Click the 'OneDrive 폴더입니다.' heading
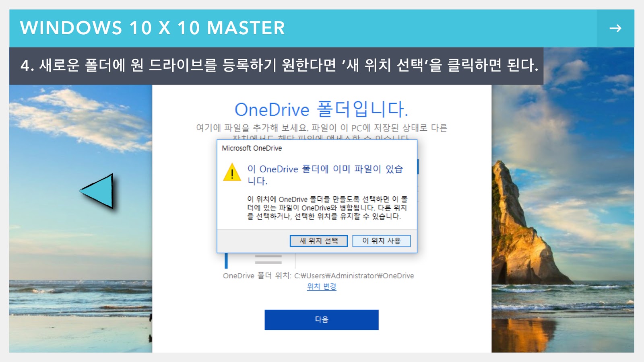The width and height of the screenshot is (644, 362). click(322, 109)
